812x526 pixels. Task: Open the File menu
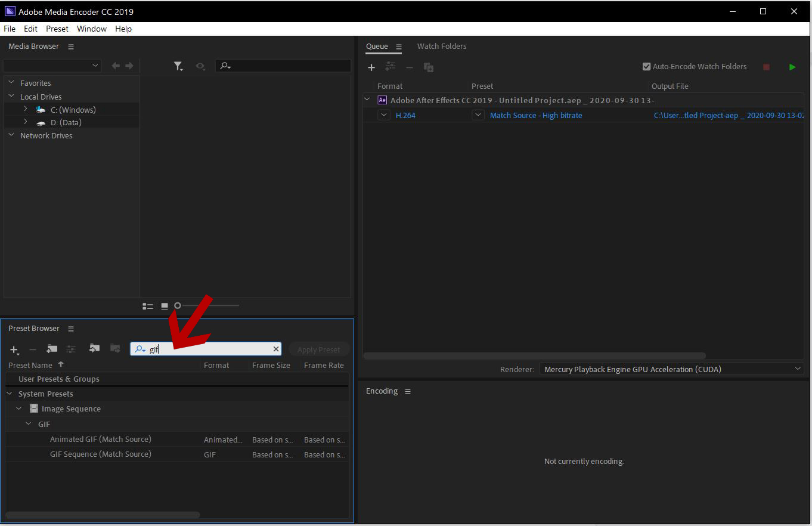tap(10, 29)
